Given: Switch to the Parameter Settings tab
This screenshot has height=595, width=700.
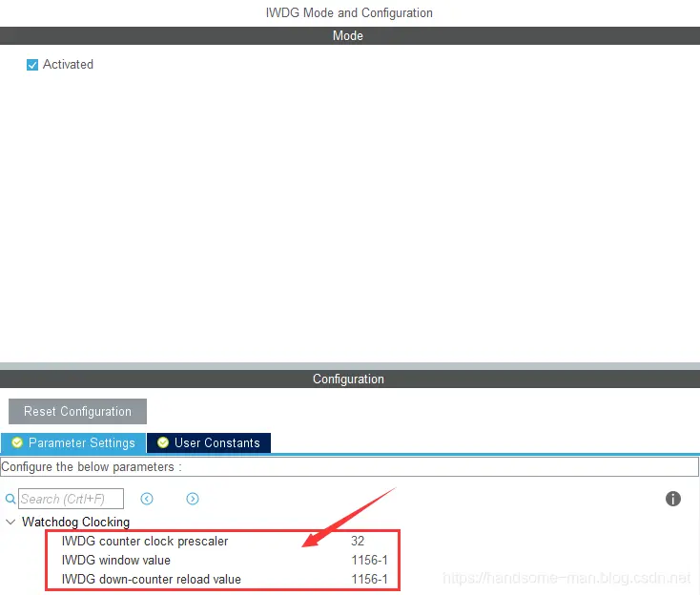Looking at the screenshot, I should [73, 442].
